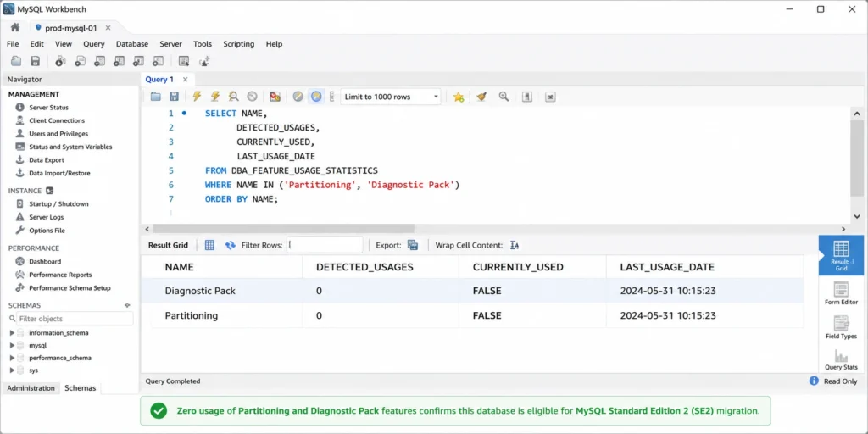Toggle the word wrap editor icon
The image size is (868, 434).
point(549,97)
